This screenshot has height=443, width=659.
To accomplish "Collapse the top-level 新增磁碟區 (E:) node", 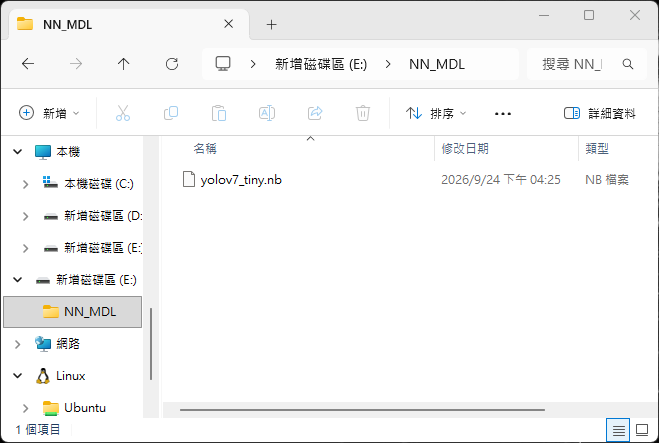I will pyautogui.click(x=18, y=280).
